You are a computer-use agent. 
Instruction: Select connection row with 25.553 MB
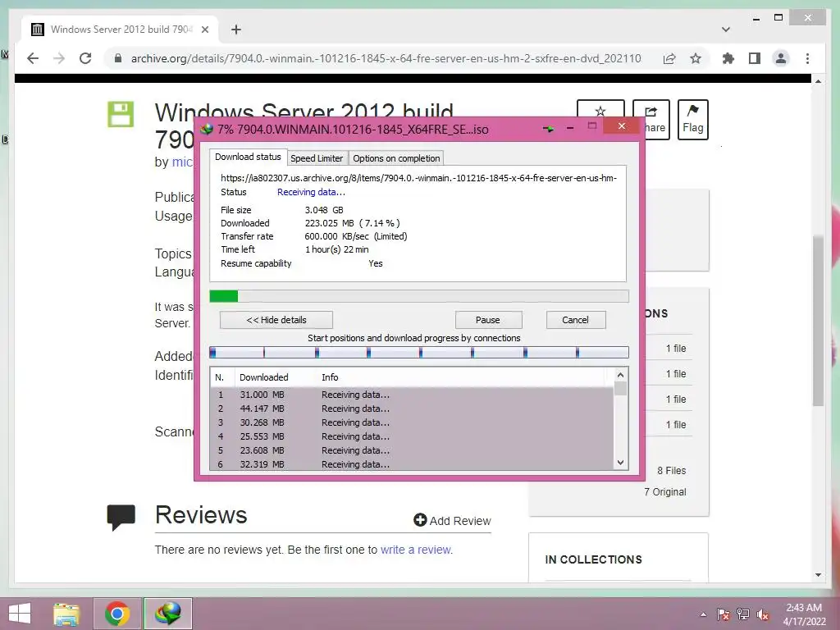(x=412, y=436)
